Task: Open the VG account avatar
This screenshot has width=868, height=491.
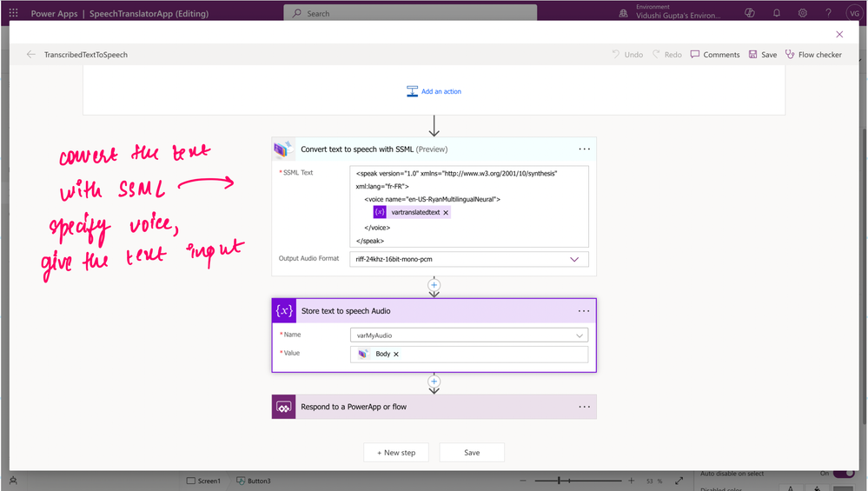Action: 854,13
